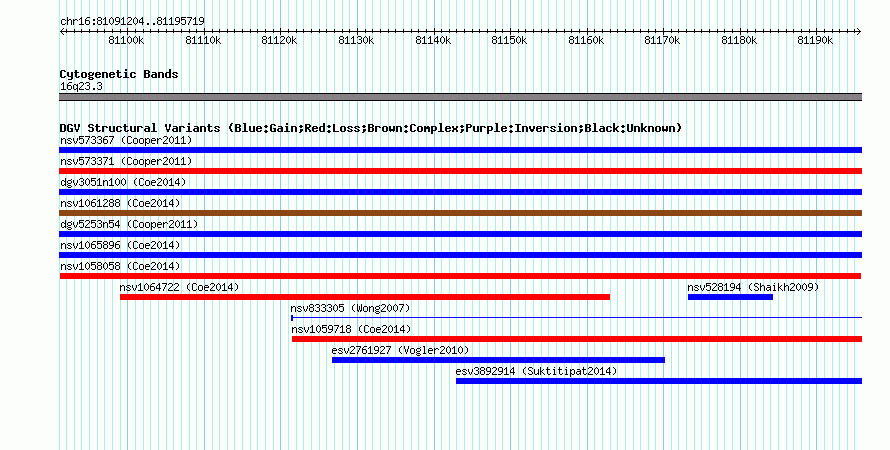Click the thin nsv833305 (Wong2007) line
Image resolution: width=890 pixels, height=450 pixels.
576,318
